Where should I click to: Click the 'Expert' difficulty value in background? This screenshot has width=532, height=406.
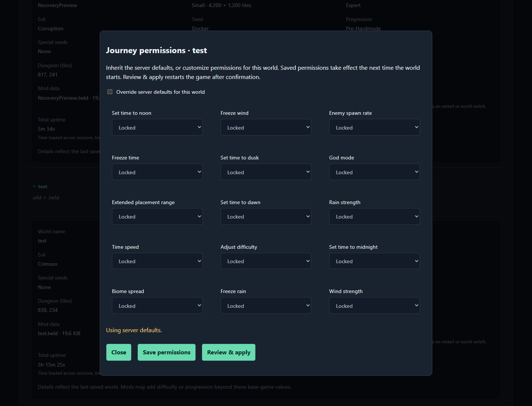pos(353,6)
